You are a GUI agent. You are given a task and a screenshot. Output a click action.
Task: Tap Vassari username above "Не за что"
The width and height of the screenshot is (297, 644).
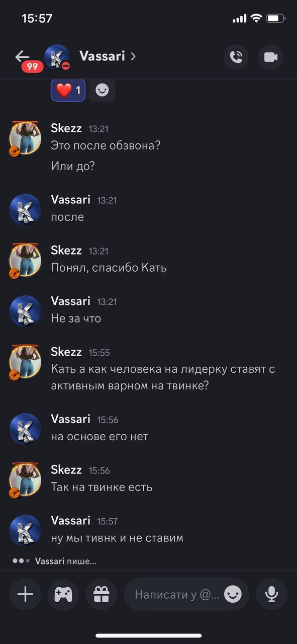click(x=71, y=301)
